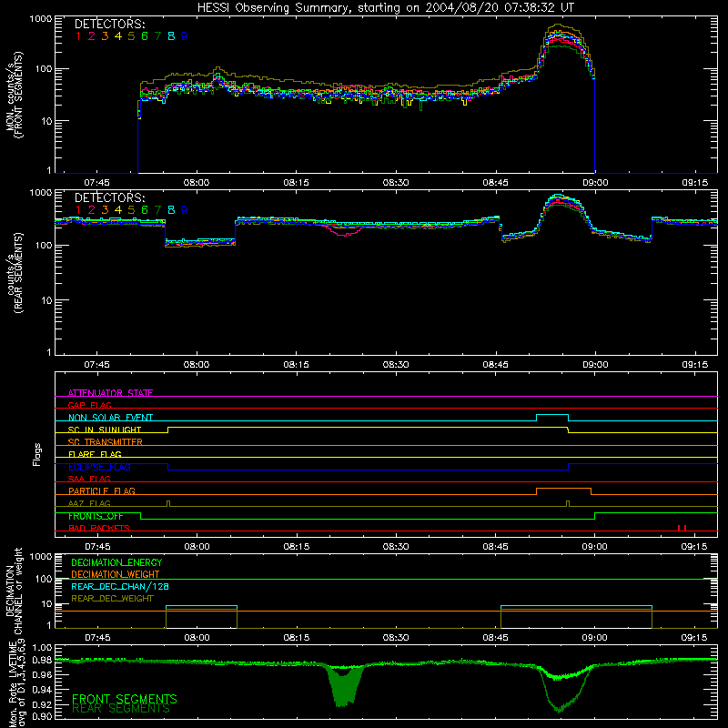The height and width of the screenshot is (728, 728).
Task: Click the 09:00 tick label under the front segments plot
Action: [595, 183]
